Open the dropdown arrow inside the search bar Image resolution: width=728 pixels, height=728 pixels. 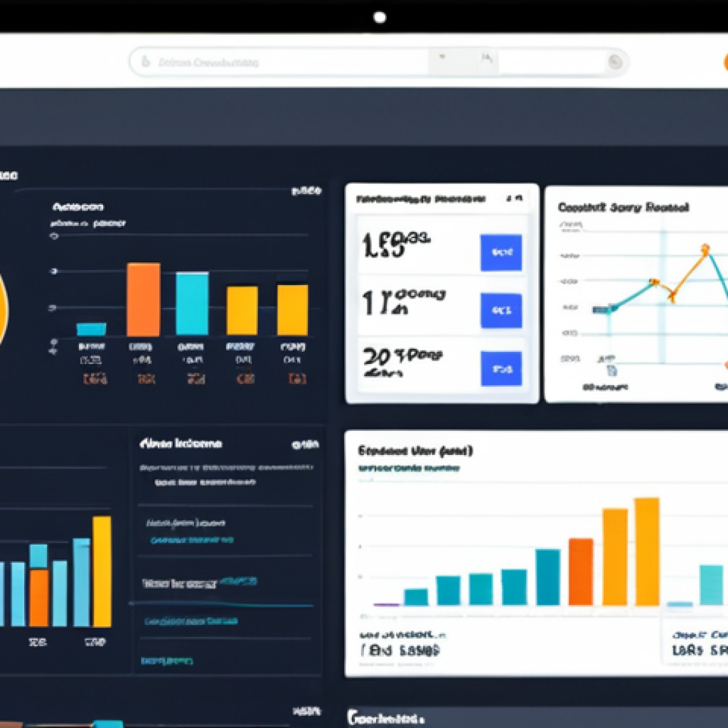tap(442, 57)
